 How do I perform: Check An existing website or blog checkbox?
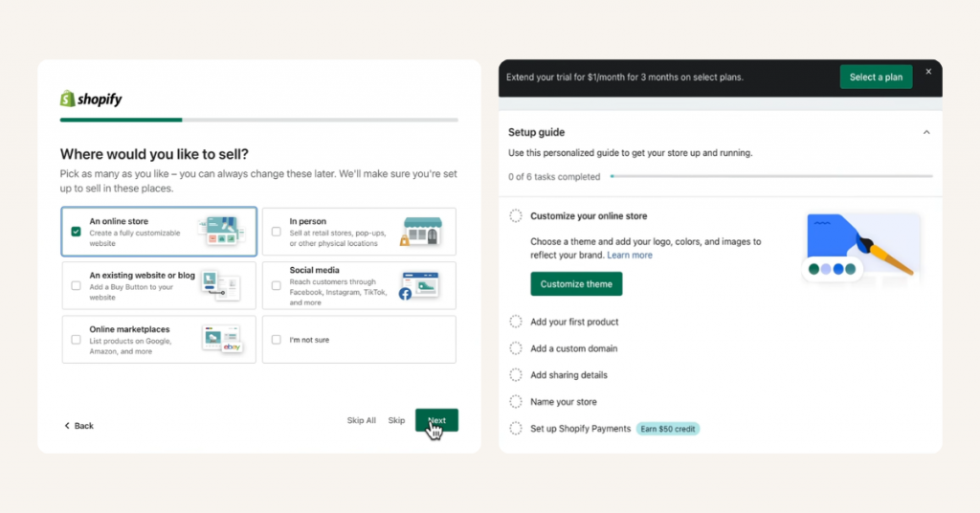pyautogui.click(x=77, y=285)
